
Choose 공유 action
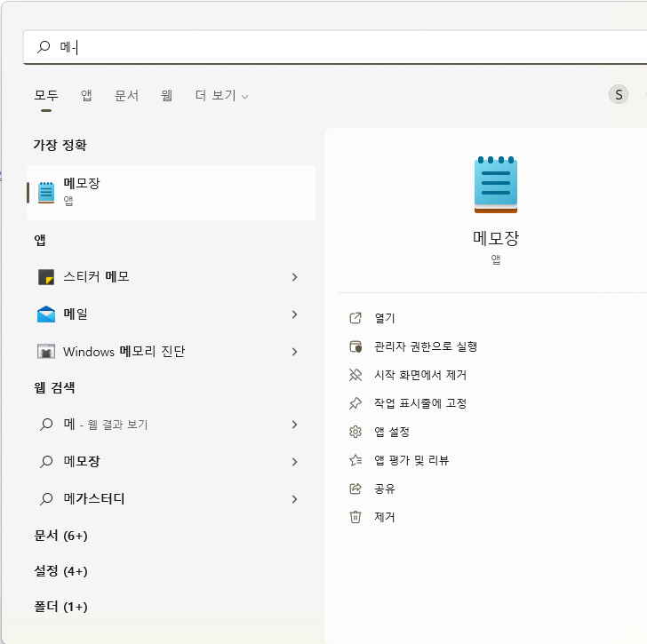pyautogui.click(x=385, y=489)
